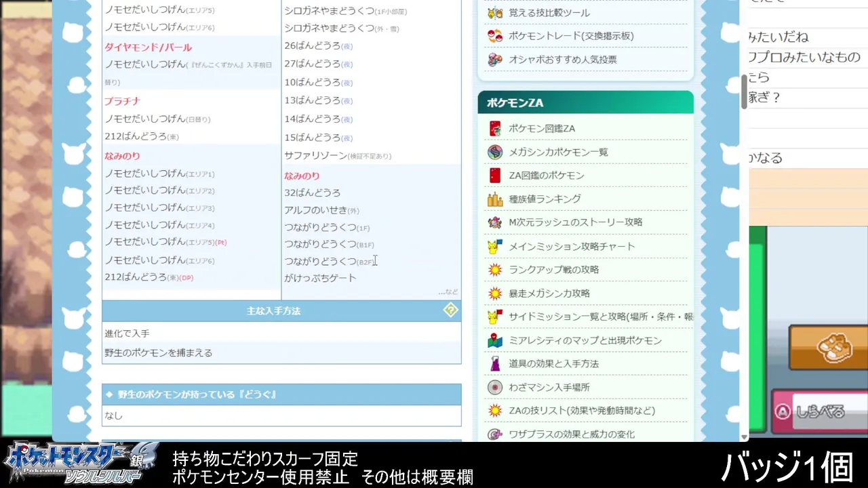Click the なし item row
868x488 pixels.
[281, 415]
